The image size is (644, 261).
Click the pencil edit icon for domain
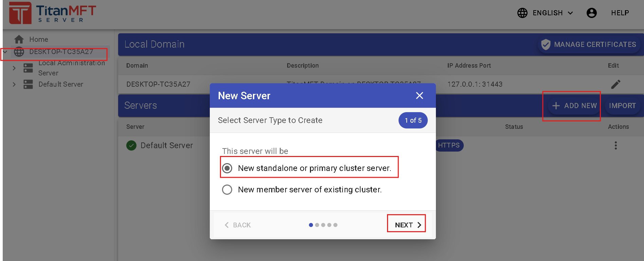(615, 84)
